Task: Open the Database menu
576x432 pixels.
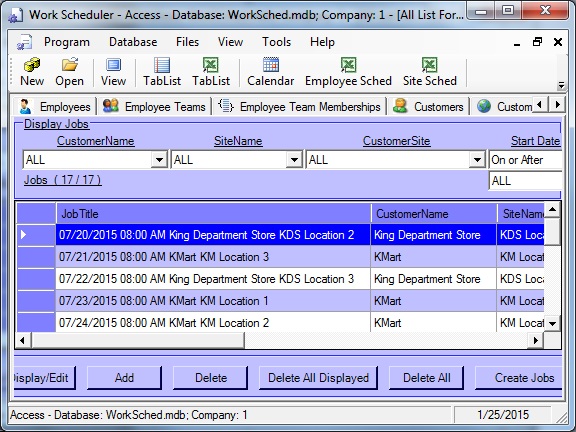Action: (133, 42)
